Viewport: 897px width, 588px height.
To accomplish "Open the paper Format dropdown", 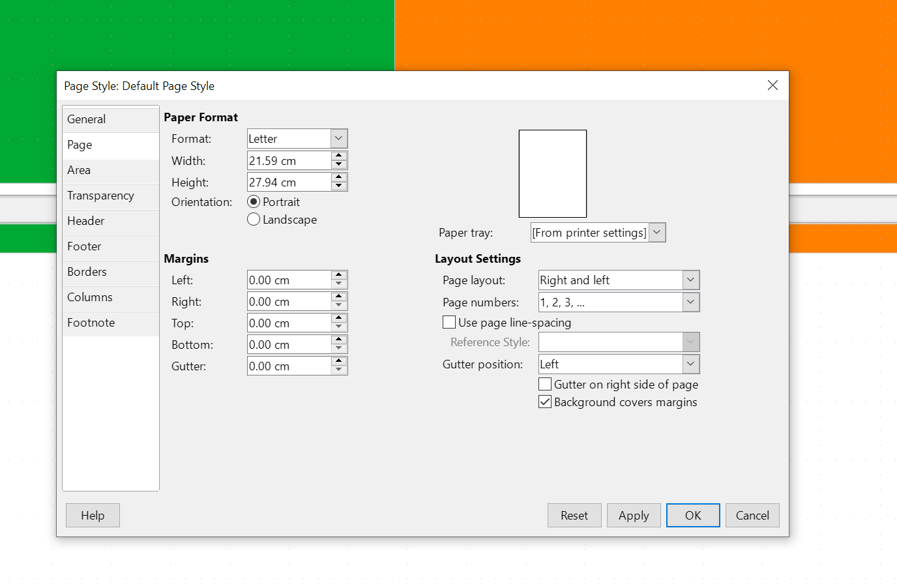I will 339,138.
